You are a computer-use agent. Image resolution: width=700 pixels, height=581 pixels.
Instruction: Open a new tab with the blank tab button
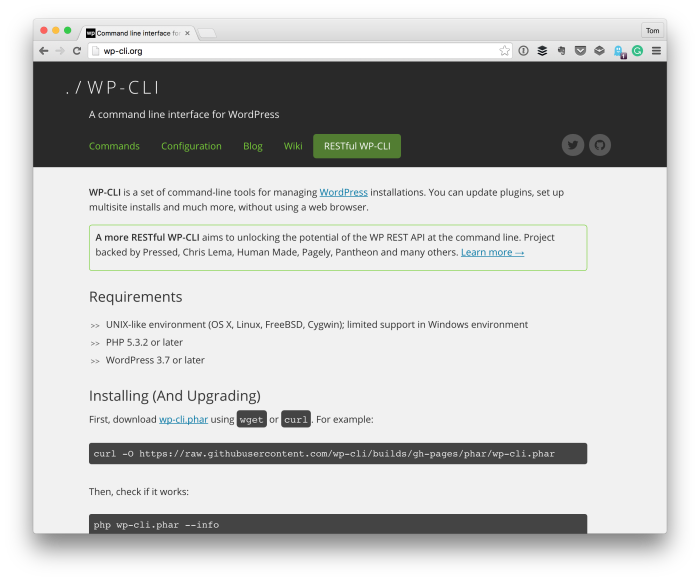pyautogui.click(x=207, y=33)
